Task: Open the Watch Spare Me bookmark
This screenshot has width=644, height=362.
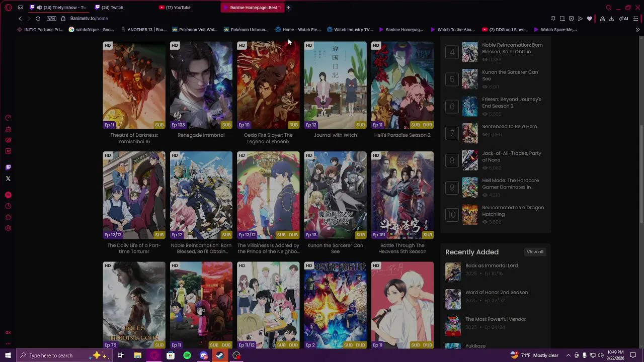Action: pyautogui.click(x=555, y=30)
